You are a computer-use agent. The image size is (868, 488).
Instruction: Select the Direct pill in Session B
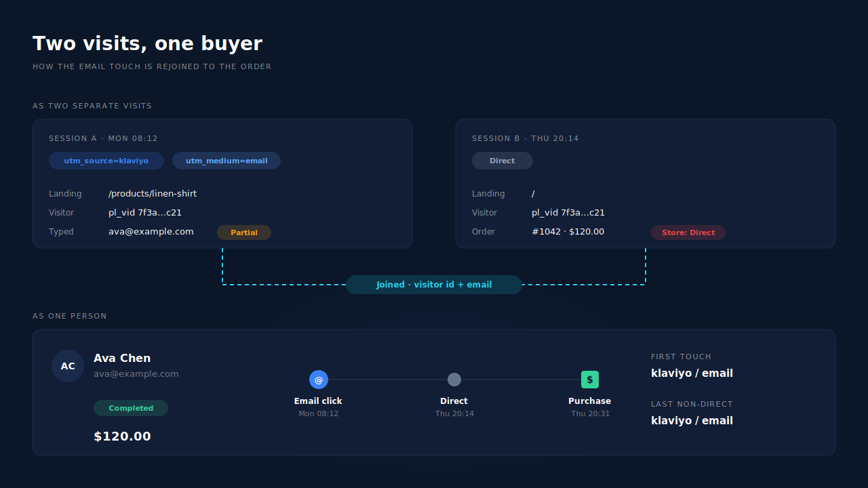tap(502, 161)
